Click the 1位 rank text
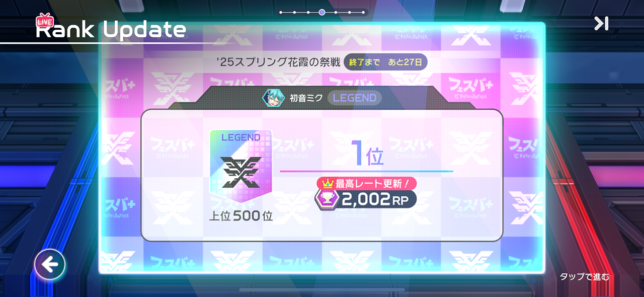The image size is (644, 297). [367, 154]
